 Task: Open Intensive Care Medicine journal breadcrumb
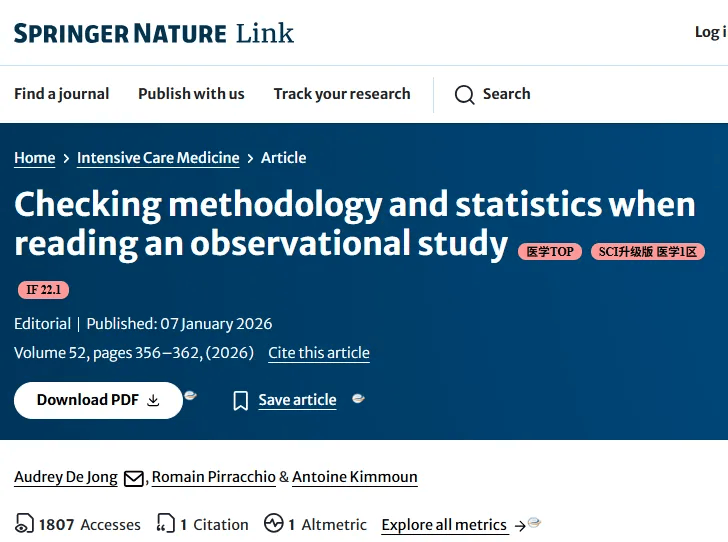pos(158,158)
